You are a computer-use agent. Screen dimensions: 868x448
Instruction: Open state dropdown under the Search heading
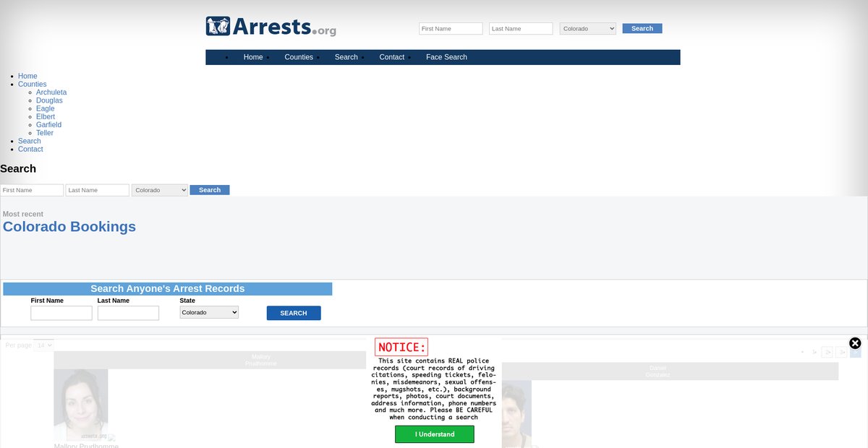(160, 190)
